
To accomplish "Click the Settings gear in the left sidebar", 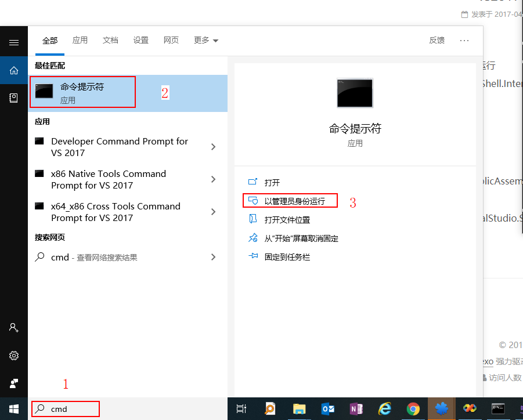I will (x=13, y=355).
